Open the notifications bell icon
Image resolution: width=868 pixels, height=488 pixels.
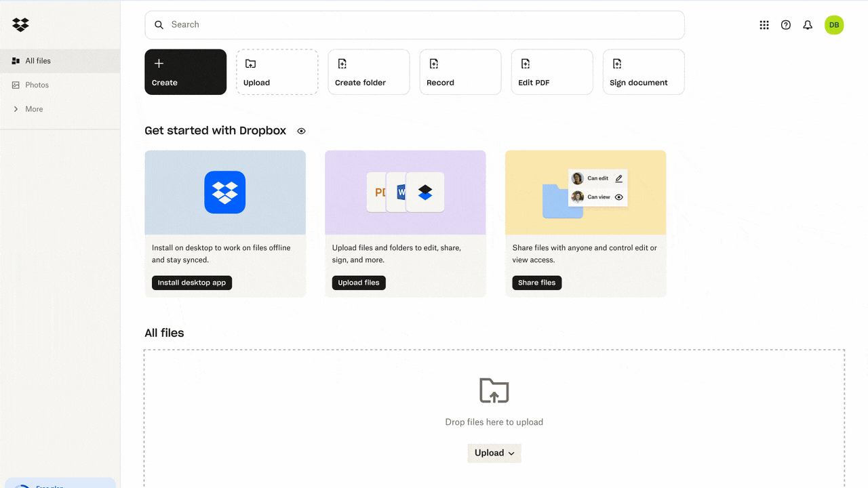click(808, 25)
